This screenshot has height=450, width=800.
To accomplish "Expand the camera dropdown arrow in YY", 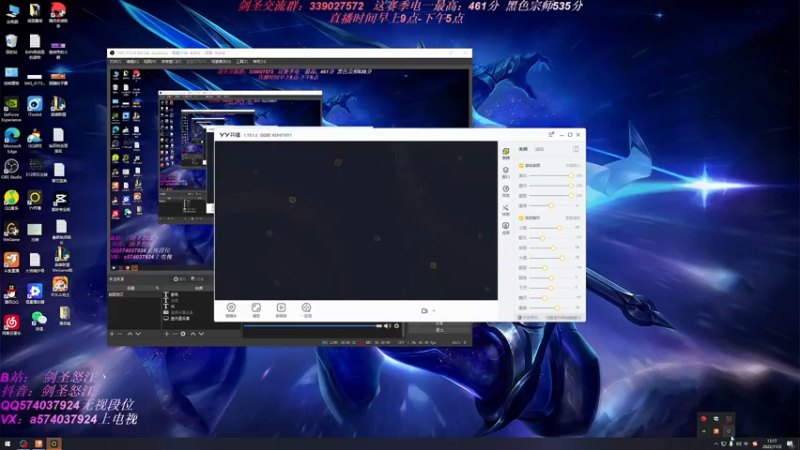I will coord(434,311).
